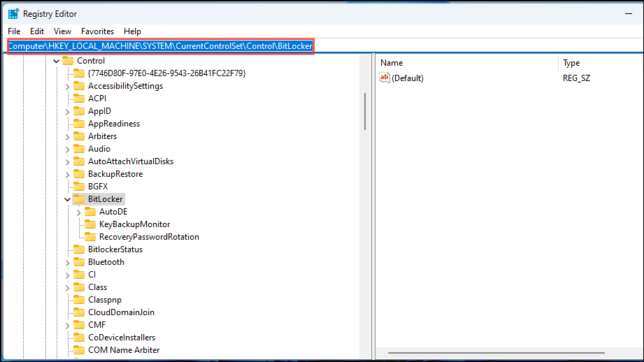
Task: Click the Classpnp folder icon
Action: click(79, 300)
